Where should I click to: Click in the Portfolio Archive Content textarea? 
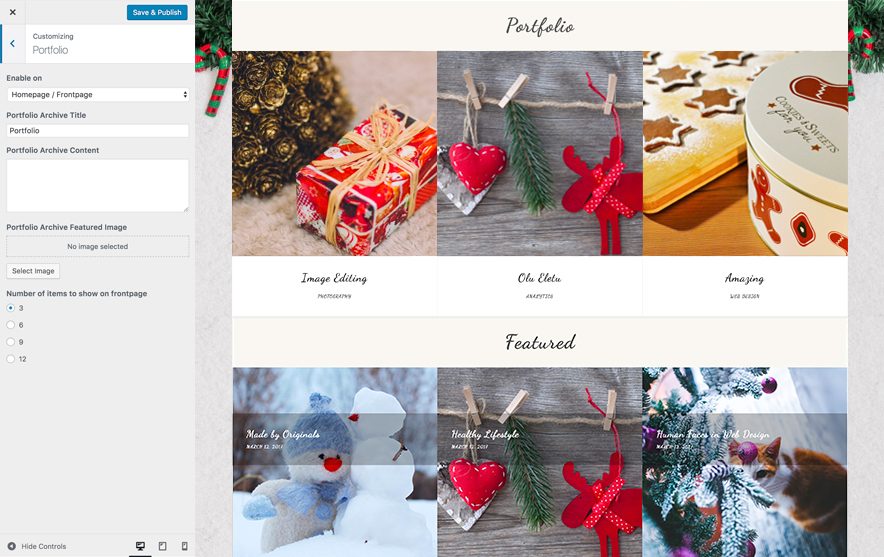tap(98, 185)
